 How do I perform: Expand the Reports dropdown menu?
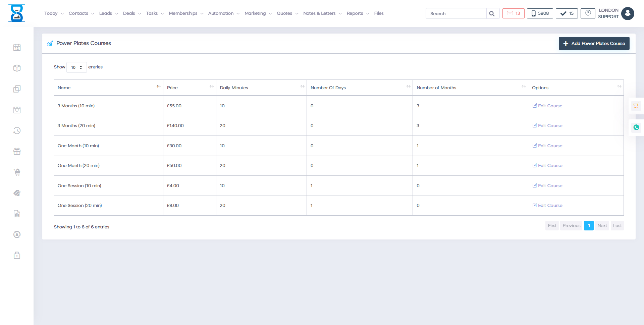tap(358, 13)
